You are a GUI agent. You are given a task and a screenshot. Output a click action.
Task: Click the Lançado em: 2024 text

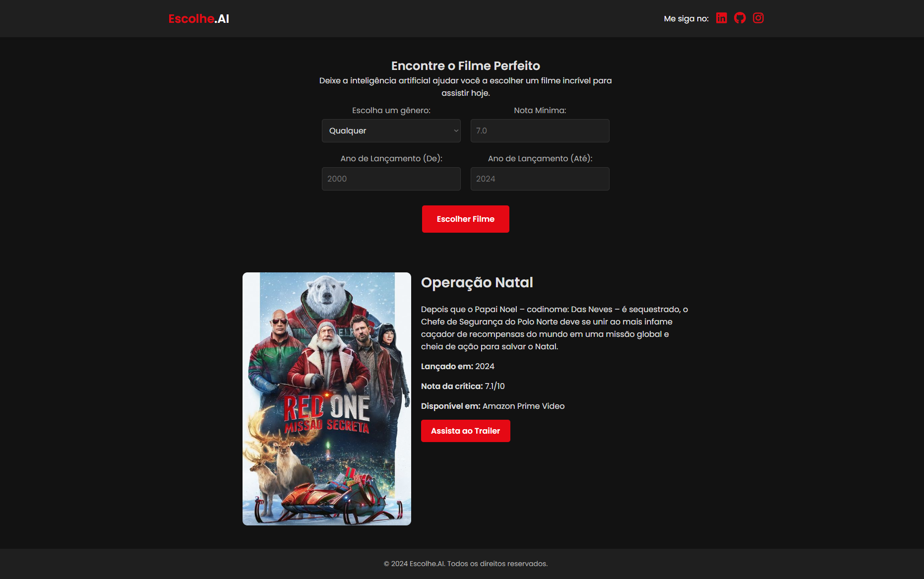(x=457, y=367)
